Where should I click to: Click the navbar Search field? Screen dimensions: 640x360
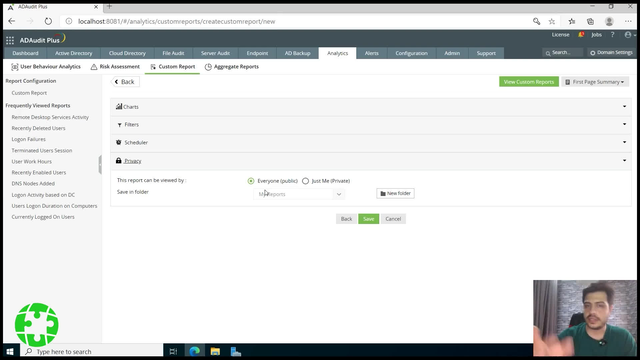(563, 53)
